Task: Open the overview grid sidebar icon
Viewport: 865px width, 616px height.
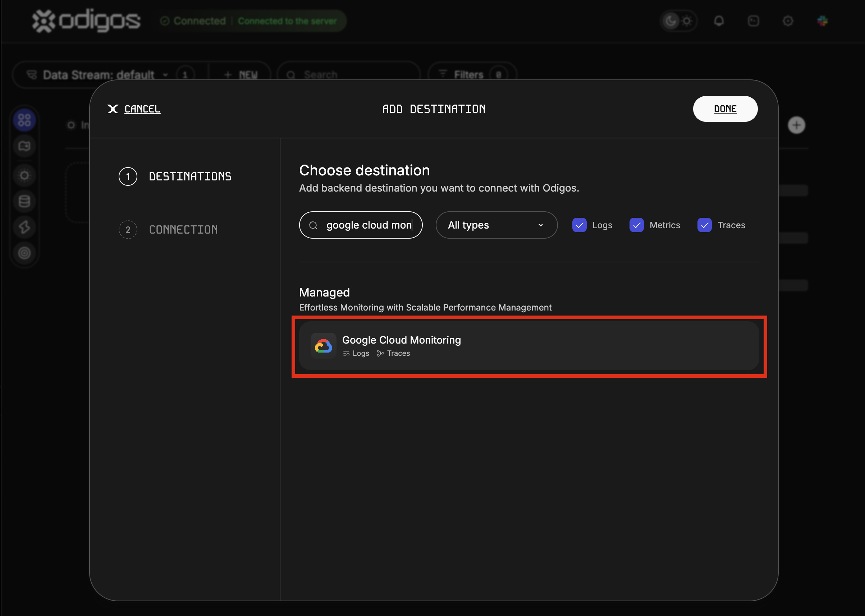Action: pyautogui.click(x=24, y=120)
